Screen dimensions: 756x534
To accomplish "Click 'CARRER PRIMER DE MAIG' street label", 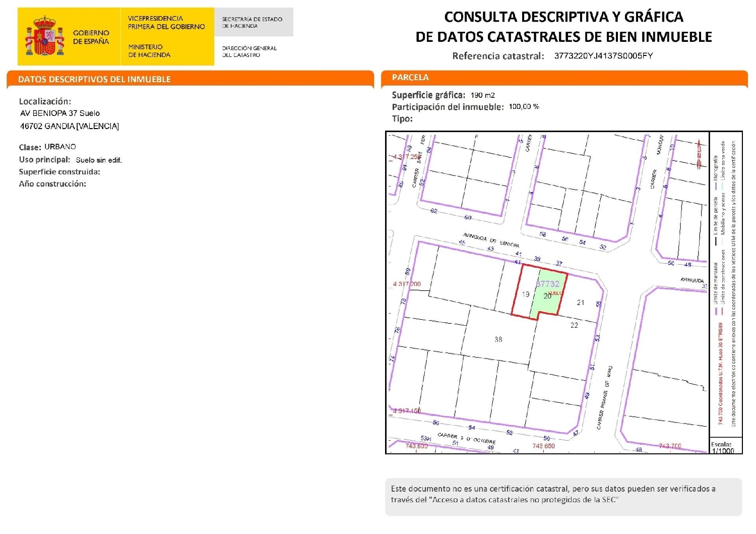I will [x=604, y=398].
